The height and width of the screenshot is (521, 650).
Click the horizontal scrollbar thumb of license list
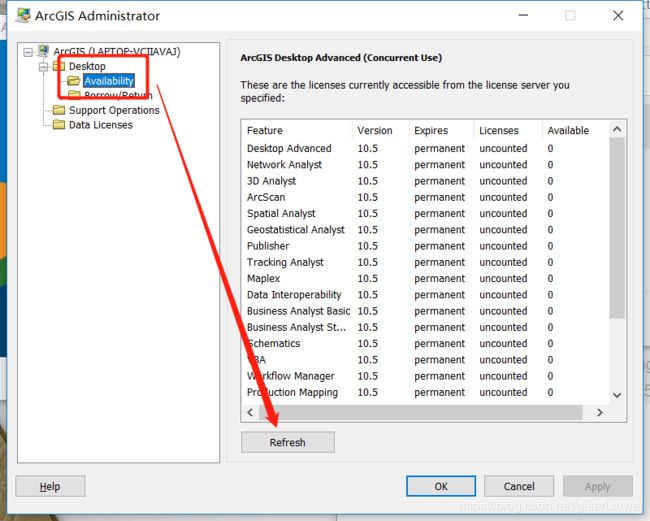(x=420, y=412)
